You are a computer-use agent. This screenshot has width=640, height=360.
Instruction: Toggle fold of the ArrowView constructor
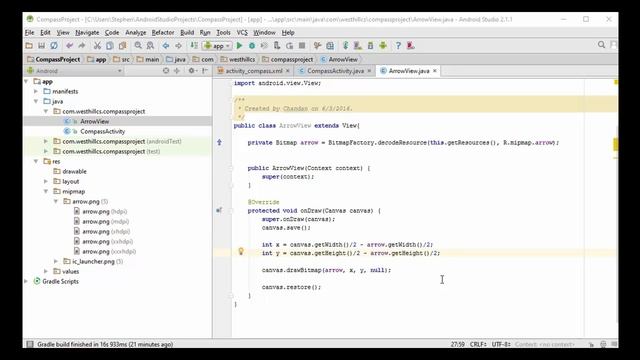(x=230, y=168)
